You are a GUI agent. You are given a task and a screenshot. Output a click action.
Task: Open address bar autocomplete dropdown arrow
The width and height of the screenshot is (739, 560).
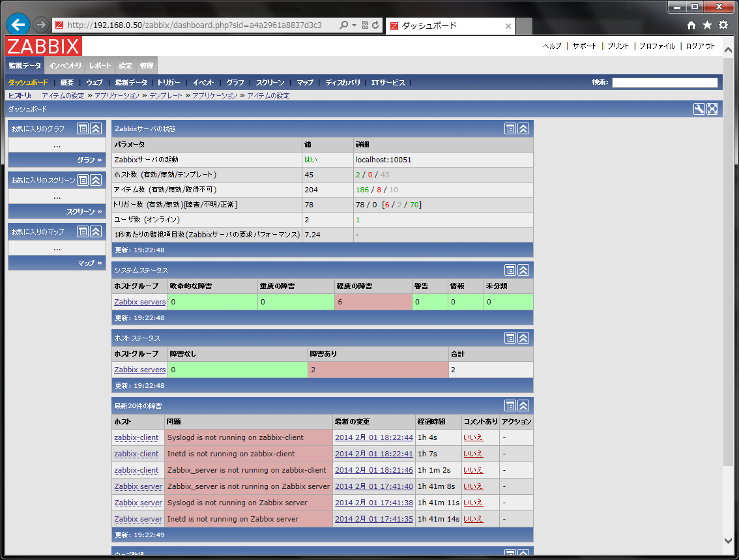pyautogui.click(x=354, y=25)
